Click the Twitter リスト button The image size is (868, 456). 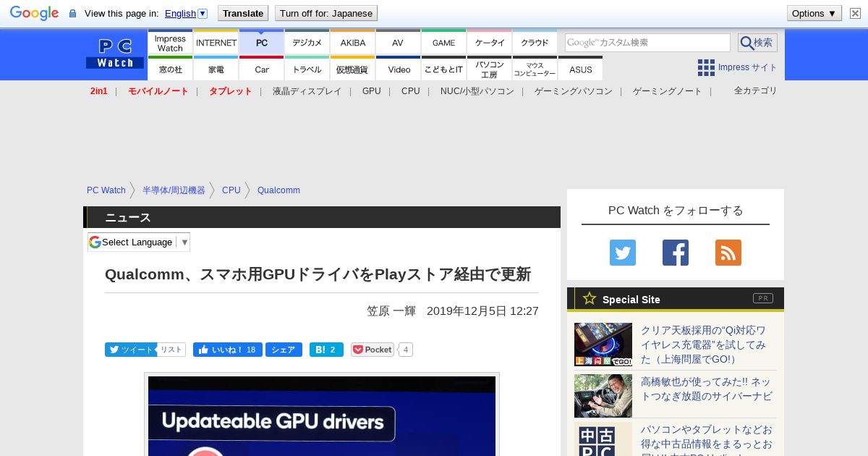[x=171, y=350]
